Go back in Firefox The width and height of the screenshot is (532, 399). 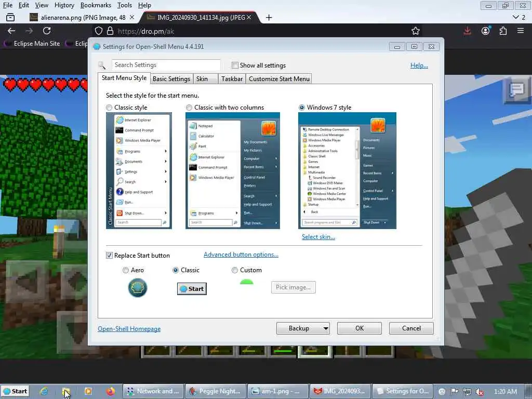click(11, 31)
